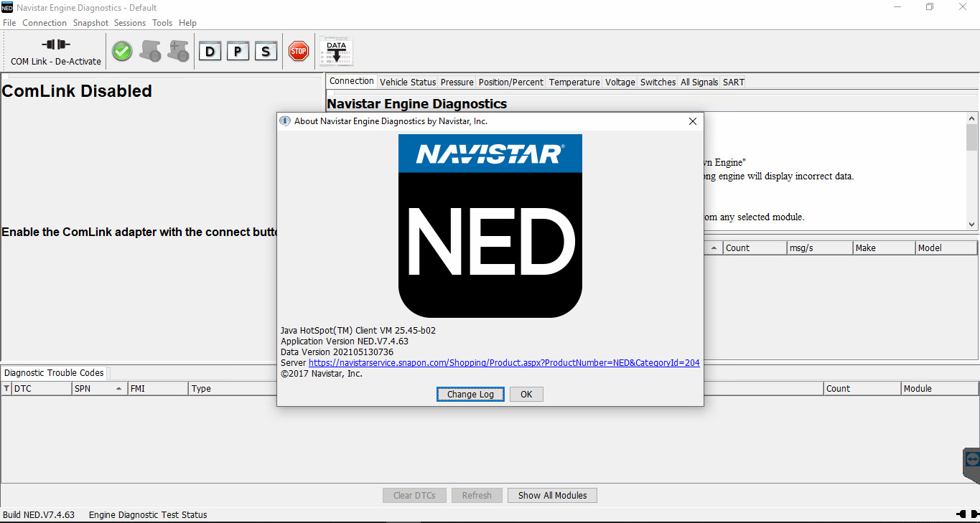The image size is (980, 523).
Task: Click the Module column header
Action: click(x=940, y=388)
